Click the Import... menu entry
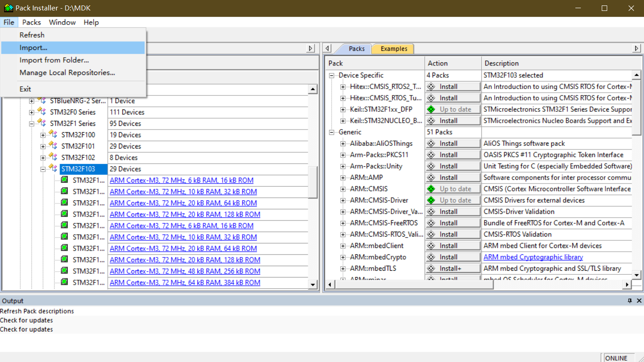 pos(73,48)
